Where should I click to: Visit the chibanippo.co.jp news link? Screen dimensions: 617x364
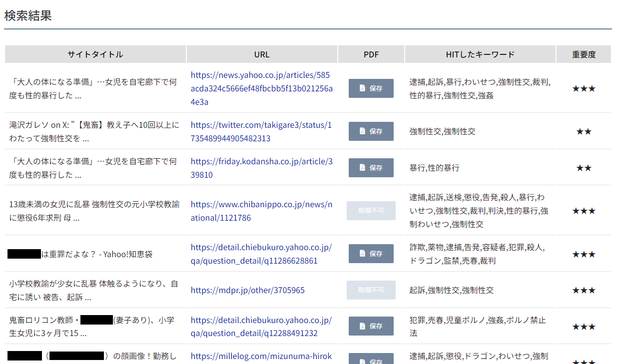tap(261, 211)
